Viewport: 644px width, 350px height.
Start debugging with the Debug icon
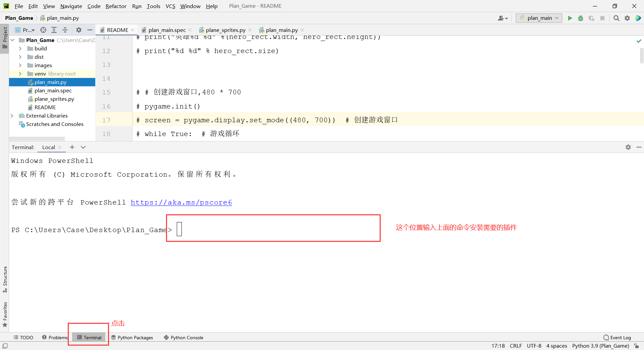click(x=581, y=18)
